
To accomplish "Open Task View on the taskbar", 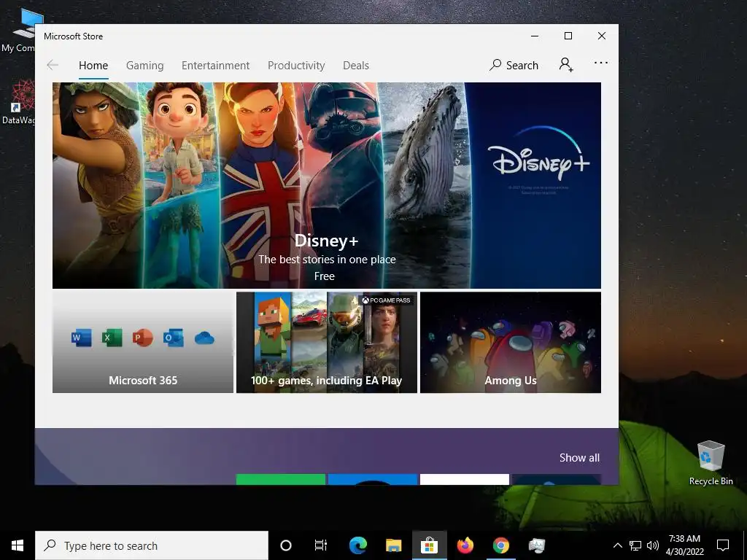I will [x=321, y=545].
